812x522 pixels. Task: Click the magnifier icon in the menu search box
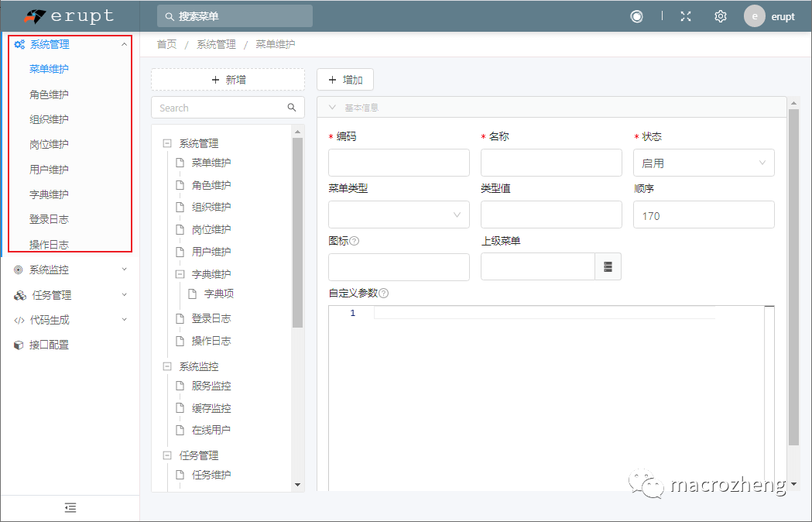tap(169, 16)
